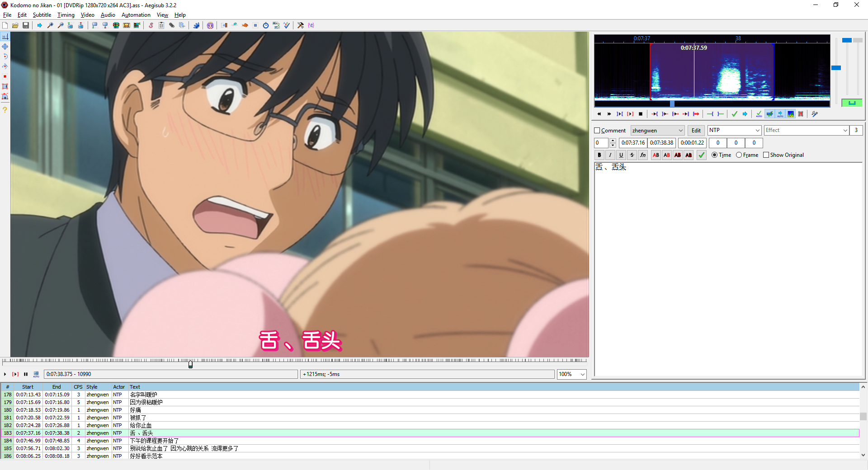
Task: Increase layer with stepper up arrow
Action: point(613,141)
